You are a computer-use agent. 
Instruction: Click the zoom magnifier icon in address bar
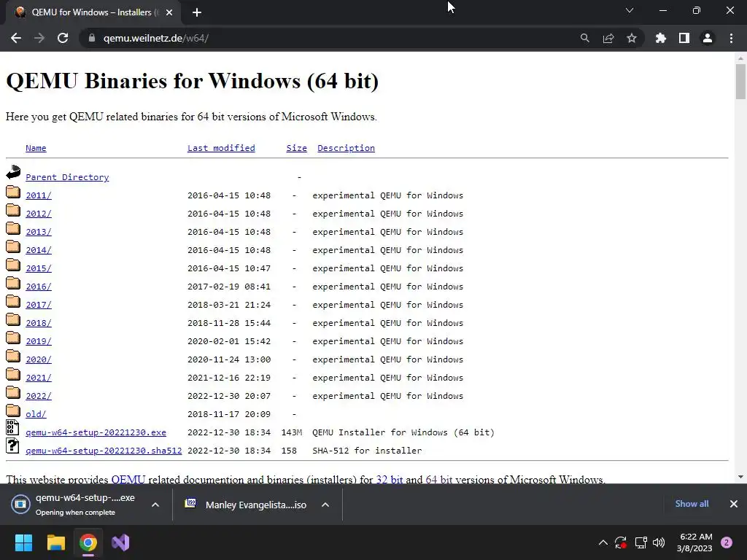[x=584, y=38]
